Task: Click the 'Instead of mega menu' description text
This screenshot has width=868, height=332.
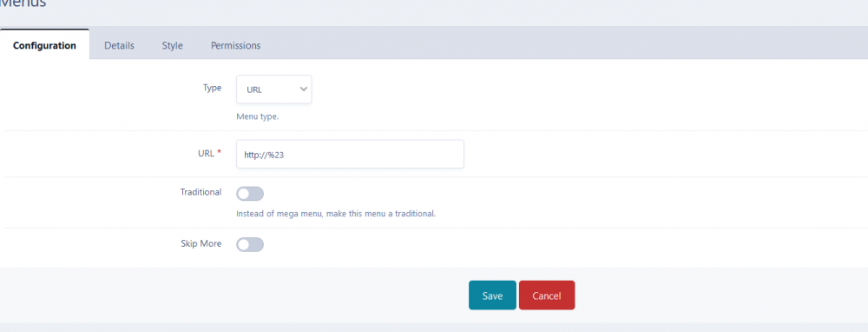Action: pyautogui.click(x=336, y=214)
